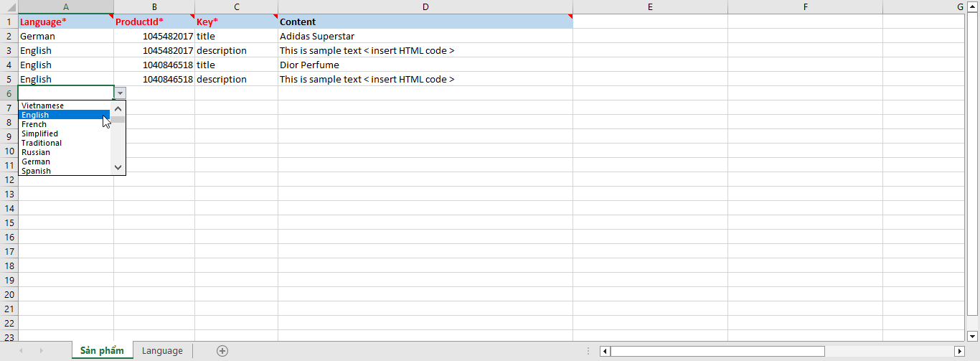Select the English cell in row 5

(x=65, y=79)
